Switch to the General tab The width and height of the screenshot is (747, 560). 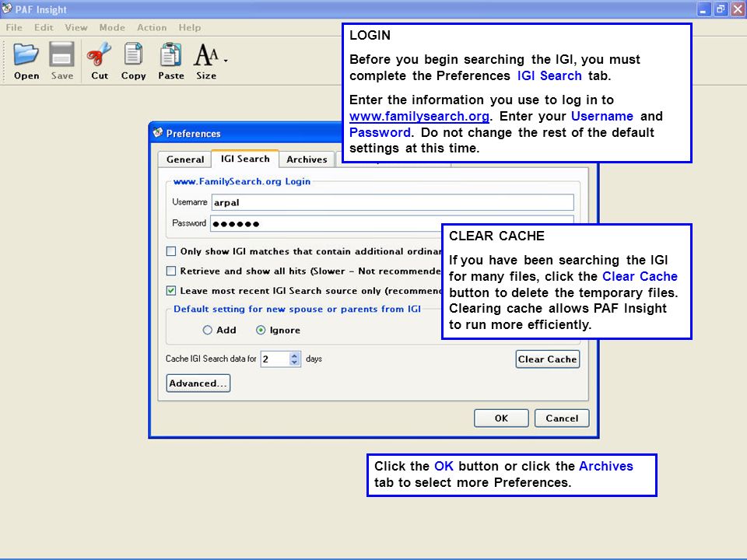tap(185, 159)
